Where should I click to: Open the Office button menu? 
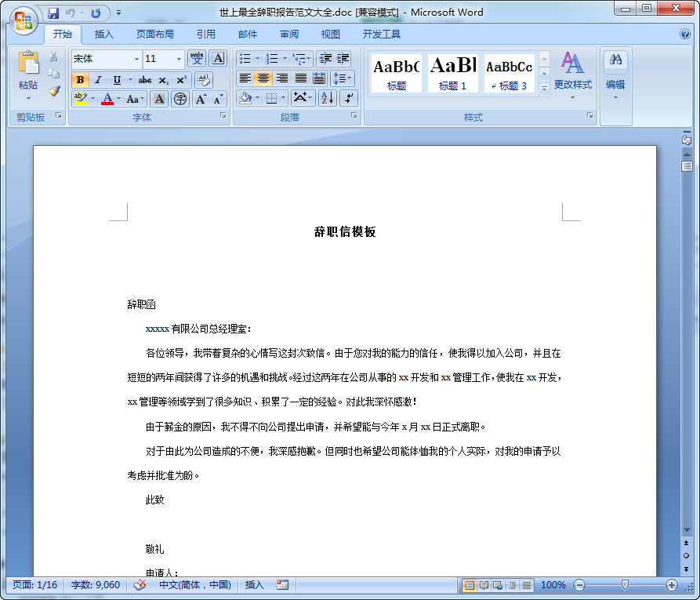pos(24,21)
